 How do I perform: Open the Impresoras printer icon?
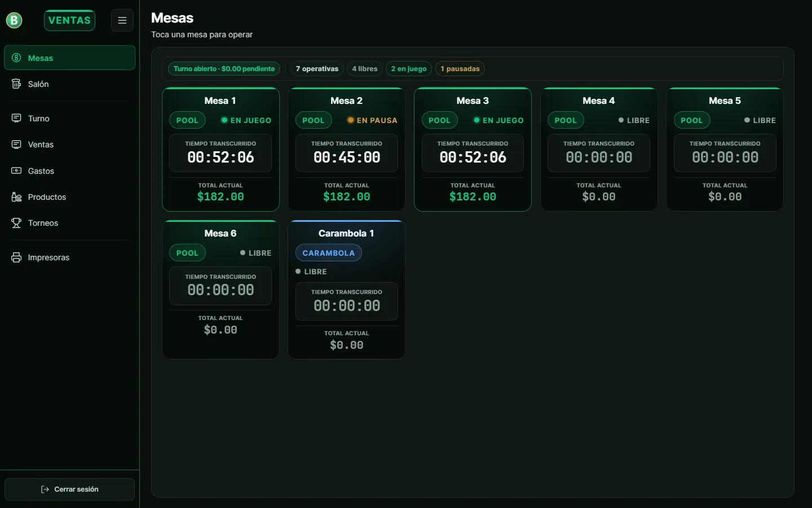coord(16,257)
